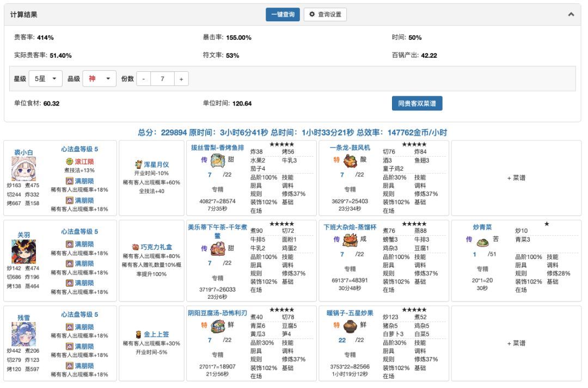This screenshot has width=588, height=388.
Task: Click the 拔丝雪梨-香烤鱼排 dish icon
Action: tap(217, 161)
